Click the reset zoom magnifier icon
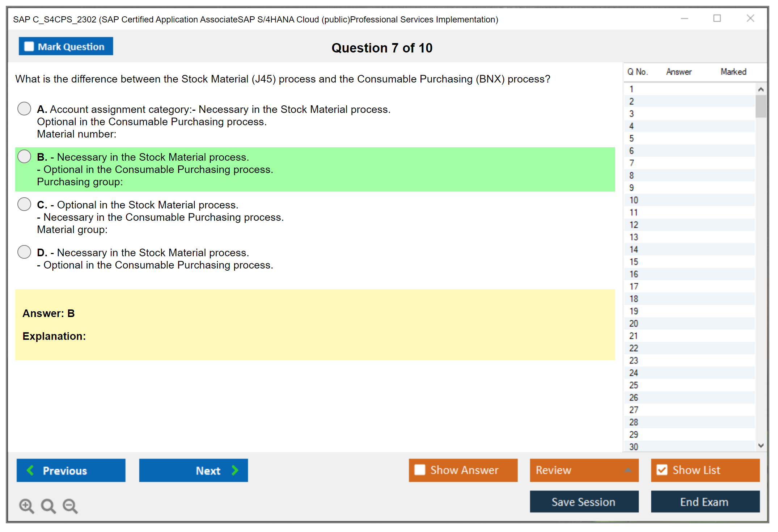The height and width of the screenshot is (532, 778). [x=48, y=506]
